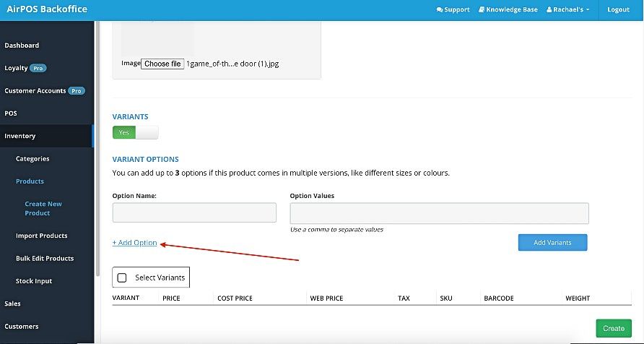Click the SKU column header
The image size is (644, 344).
click(446, 298)
